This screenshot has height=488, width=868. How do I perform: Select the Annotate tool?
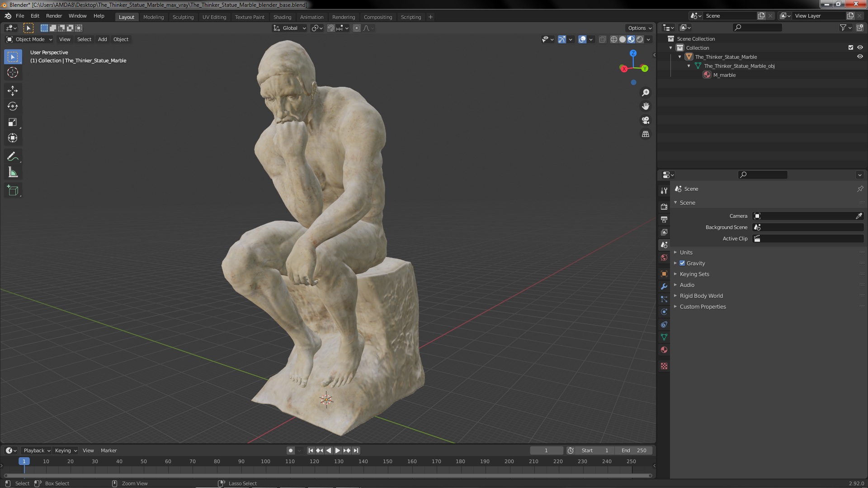[13, 157]
